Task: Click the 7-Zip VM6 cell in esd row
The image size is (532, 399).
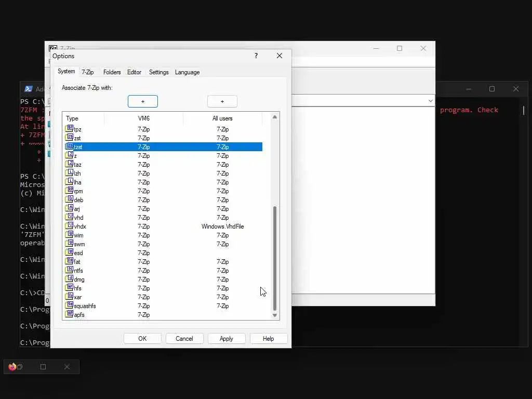Action: coord(143,253)
